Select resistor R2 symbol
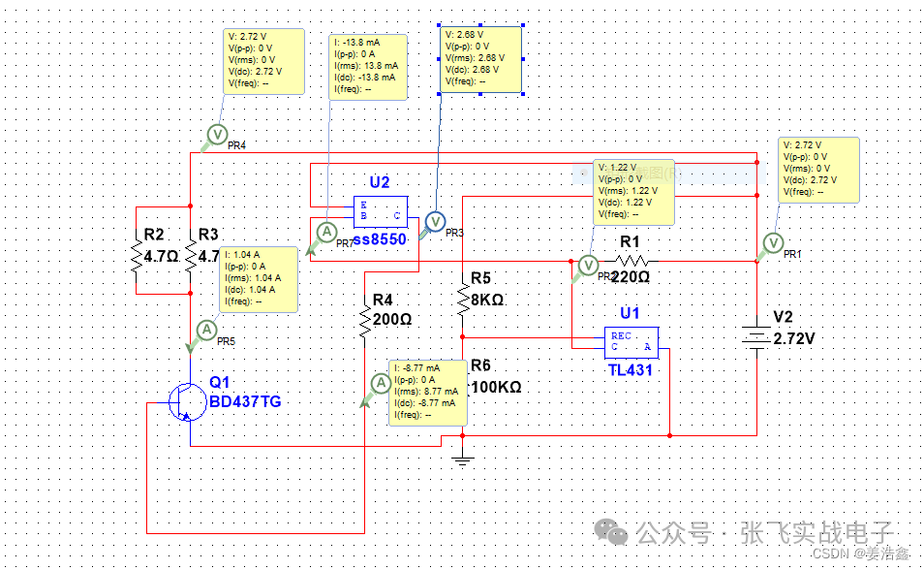This screenshot has height=570, width=924. tap(137, 256)
